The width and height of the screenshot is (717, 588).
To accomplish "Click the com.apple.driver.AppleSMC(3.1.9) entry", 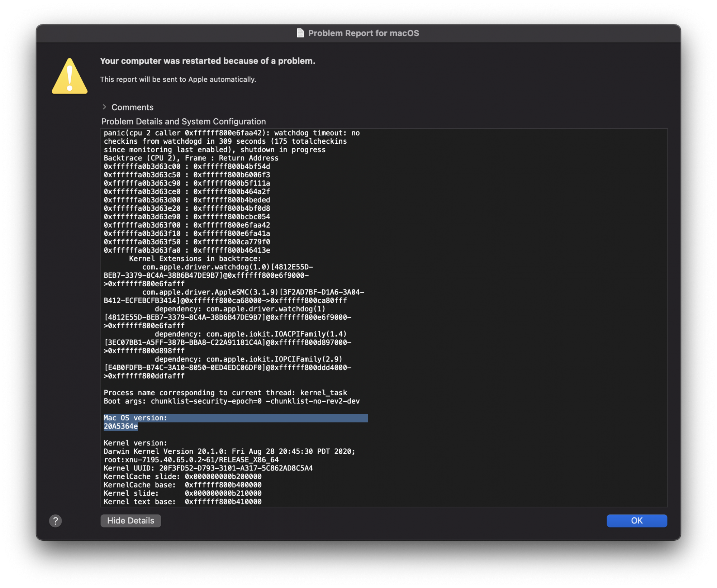I will click(x=210, y=292).
